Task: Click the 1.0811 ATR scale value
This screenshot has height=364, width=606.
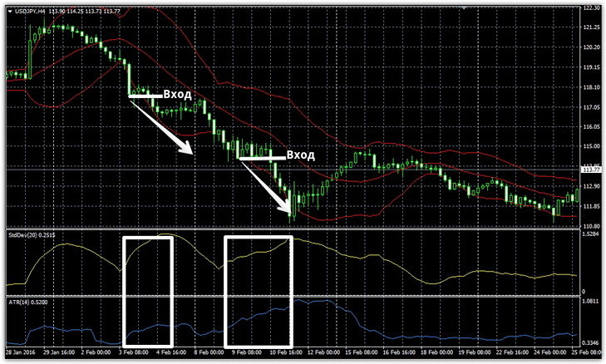Action: pyautogui.click(x=591, y=302)
